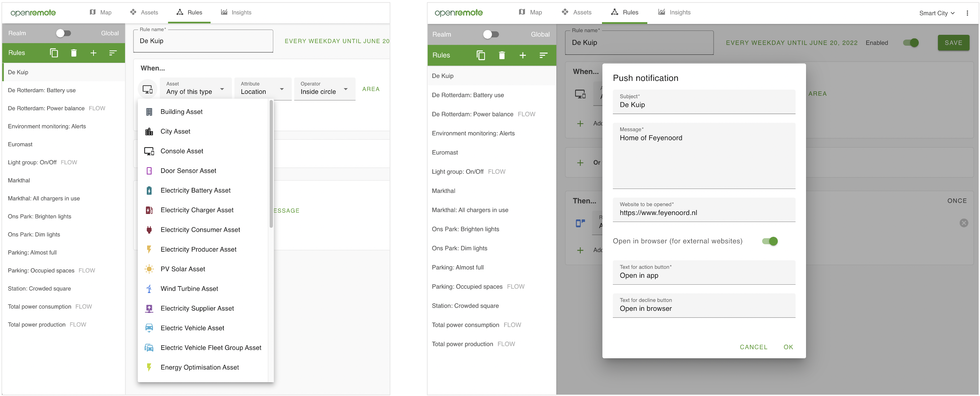Click the PV Solar Asset sun icon

coord(149,269)
